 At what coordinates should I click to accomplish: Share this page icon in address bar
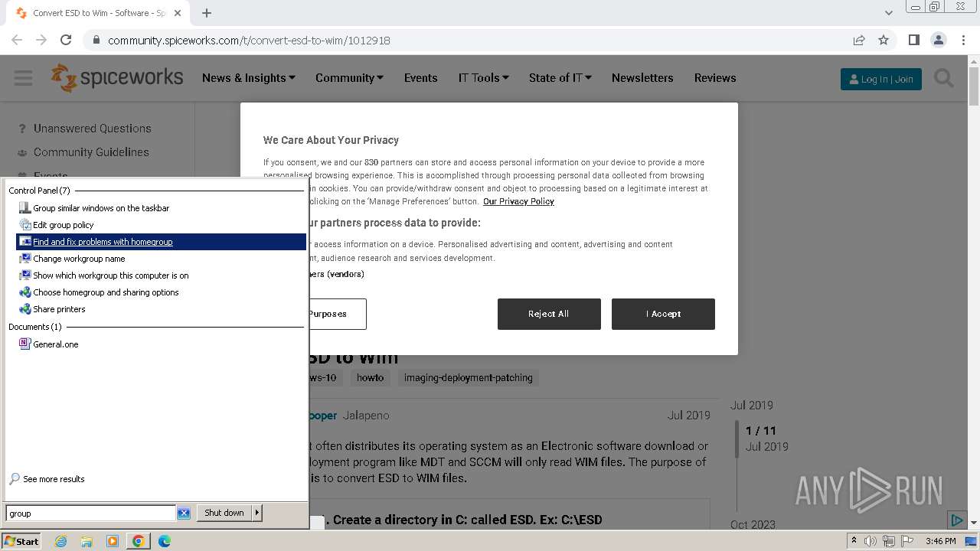pos(859,40)
